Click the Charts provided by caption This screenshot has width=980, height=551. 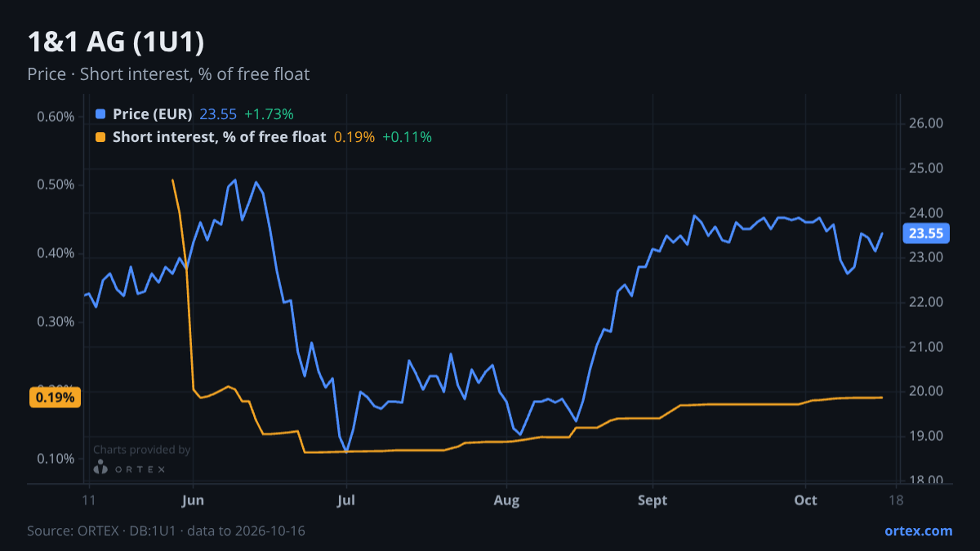[x=142, y=450]
